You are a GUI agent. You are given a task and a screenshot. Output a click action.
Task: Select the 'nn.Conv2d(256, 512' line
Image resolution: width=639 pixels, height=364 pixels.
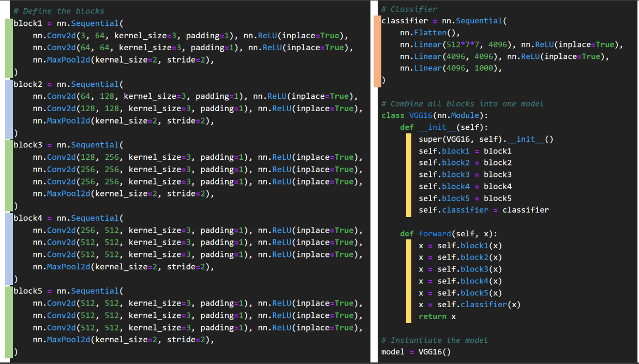click(198, 230)
